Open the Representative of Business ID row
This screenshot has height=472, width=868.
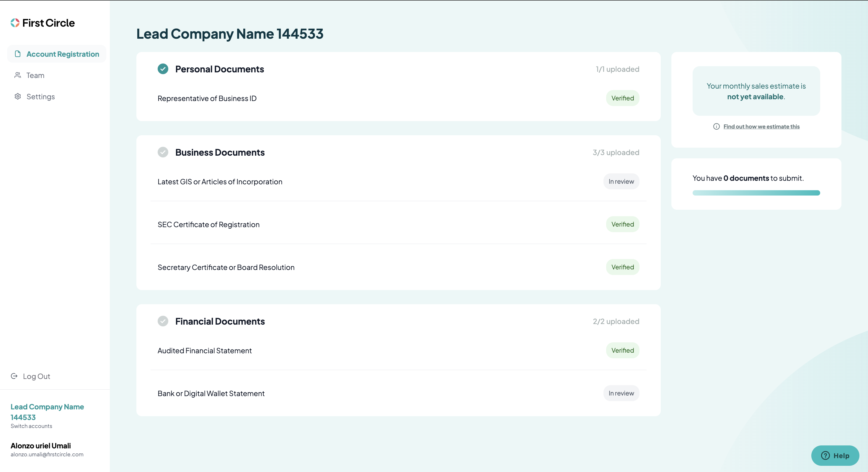[x=398, y=98]
